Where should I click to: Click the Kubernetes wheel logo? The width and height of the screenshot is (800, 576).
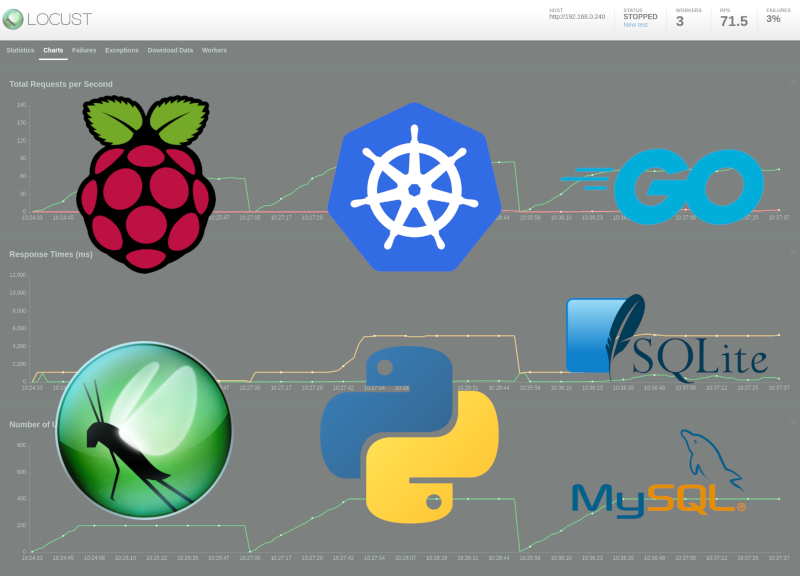pyautogui.click(x=413, y=185)
